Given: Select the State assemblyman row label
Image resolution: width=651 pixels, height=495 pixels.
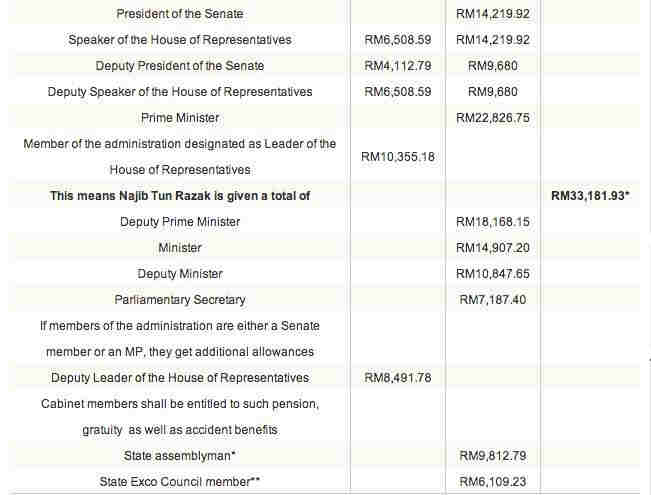Looking at the screenshot, I should (x=180, y=456).
